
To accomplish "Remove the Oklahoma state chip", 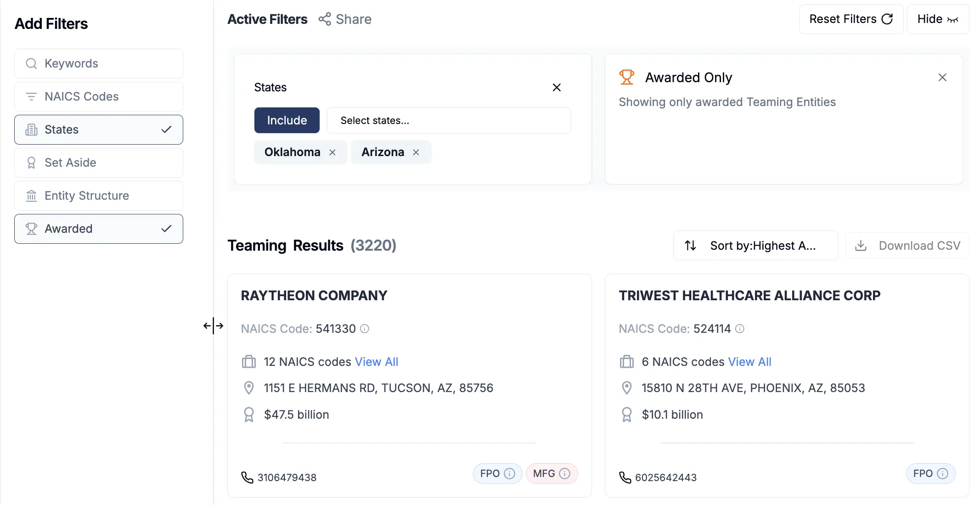I will tap(332, 152).
